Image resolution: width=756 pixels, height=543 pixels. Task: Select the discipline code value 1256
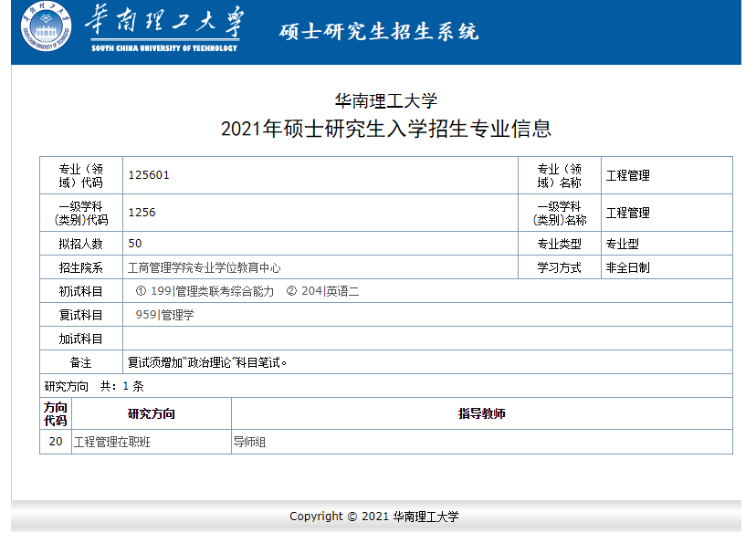142,213
